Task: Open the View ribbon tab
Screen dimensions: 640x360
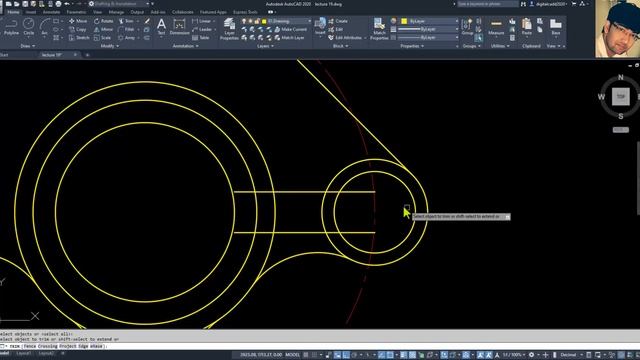Action: tap(98, 12)
